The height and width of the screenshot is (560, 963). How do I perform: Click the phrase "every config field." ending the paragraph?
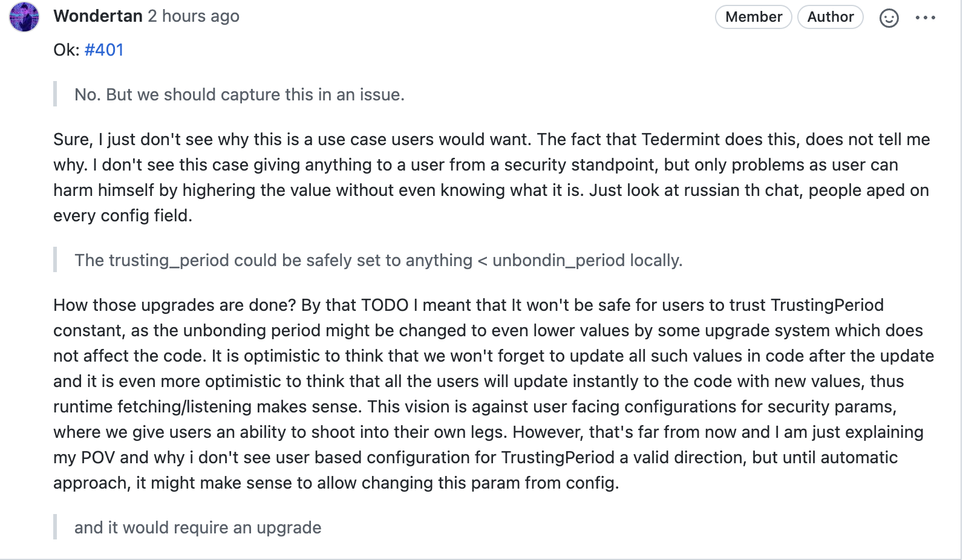tap(123, 215)
